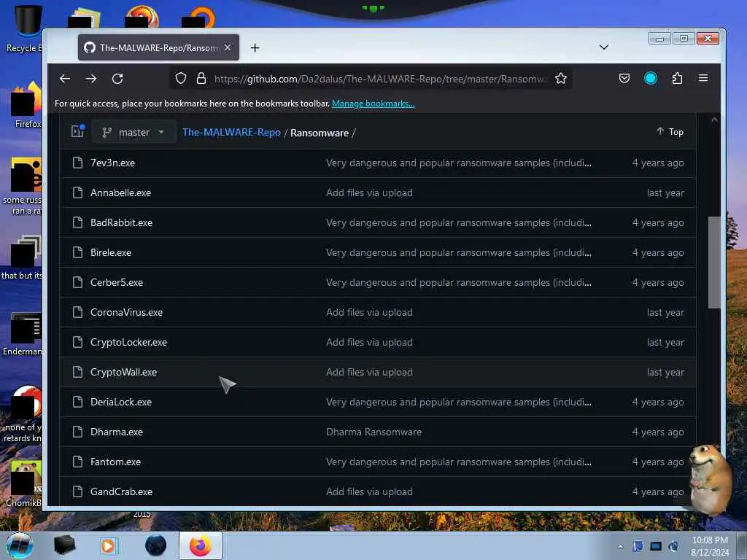
Task: Reload the GitHub page
Action: (x=117, y=79)
